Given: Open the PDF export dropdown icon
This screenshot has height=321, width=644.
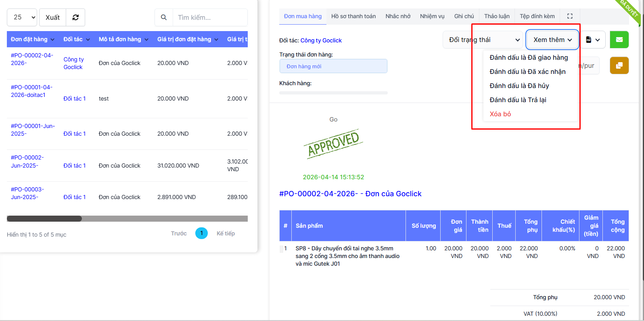Looking at the screenshot, I should click(592, 40).
